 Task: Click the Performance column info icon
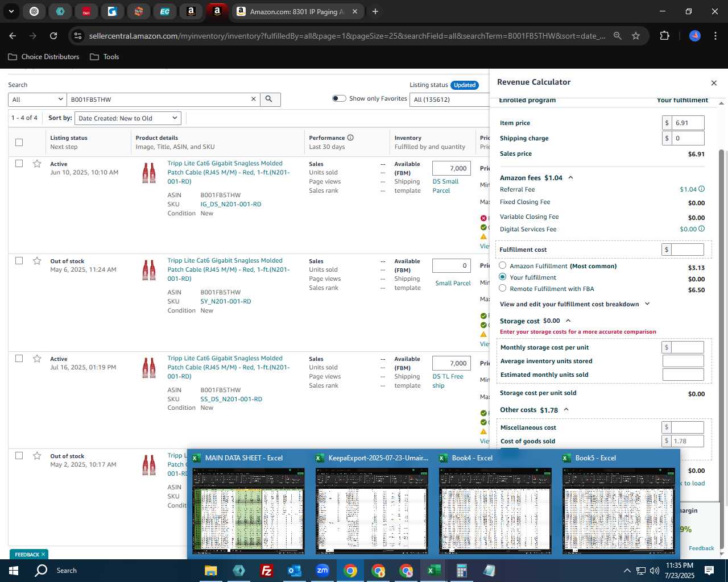click(x=350, y=138)
